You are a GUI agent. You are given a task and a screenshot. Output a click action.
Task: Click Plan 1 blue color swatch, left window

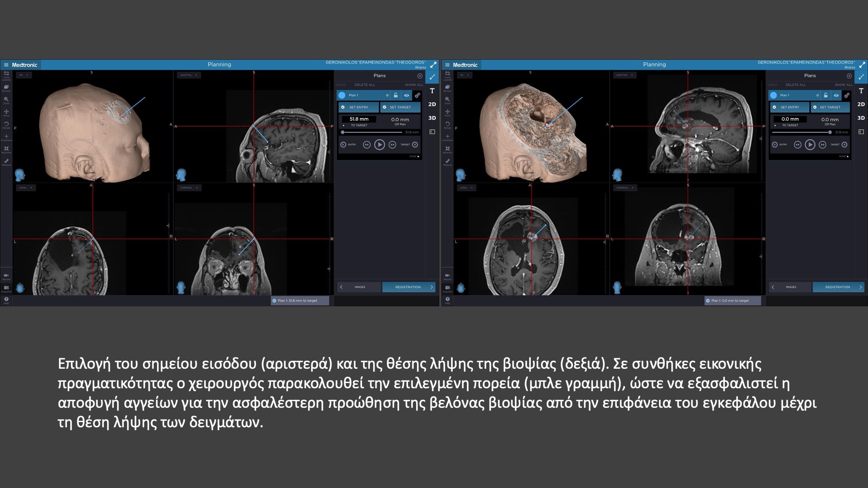(342, 95)
